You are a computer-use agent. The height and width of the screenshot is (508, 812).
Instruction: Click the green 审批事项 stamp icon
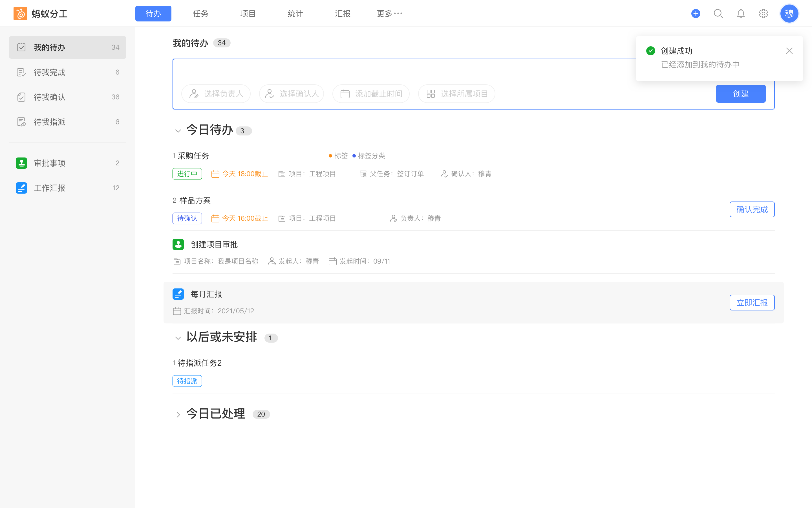21,163
